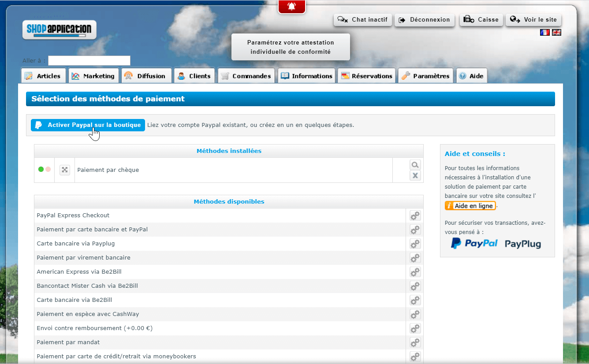Click the red notification bell icon
This screenshot has height=364, width=589.
(x=291, y=6)
